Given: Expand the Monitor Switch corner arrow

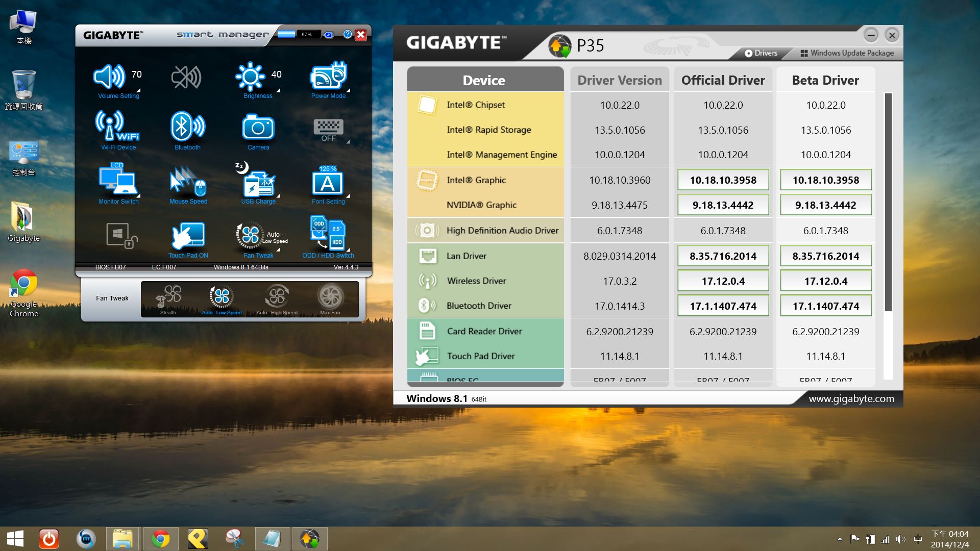Looking at the screenshot, I should click(x=138, y=195).
